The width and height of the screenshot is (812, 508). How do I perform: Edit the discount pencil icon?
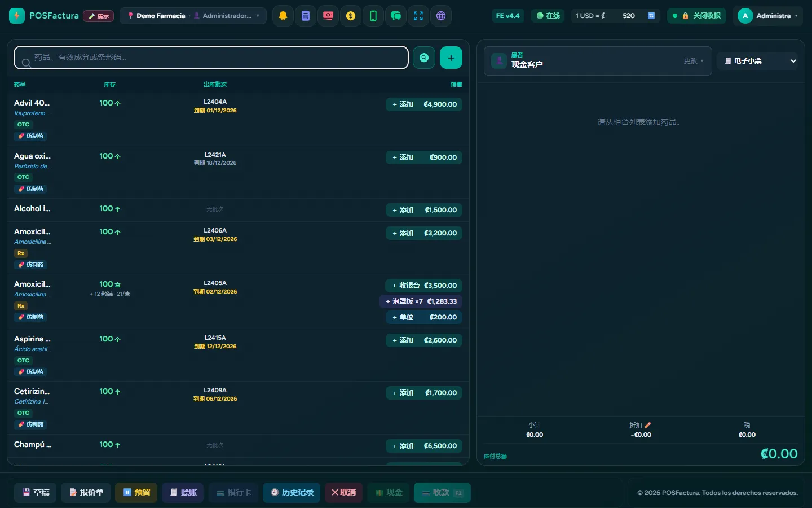pos(647,425)
